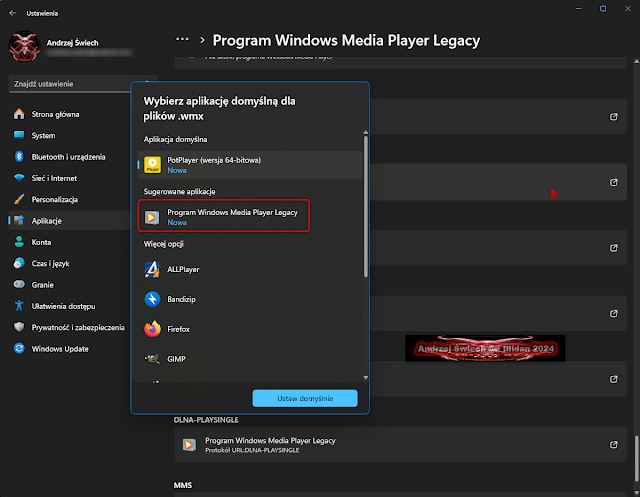The image size is (640, 497).
Task: Click the Personalizacja paintbrush icon
Action: pos(19,199)
